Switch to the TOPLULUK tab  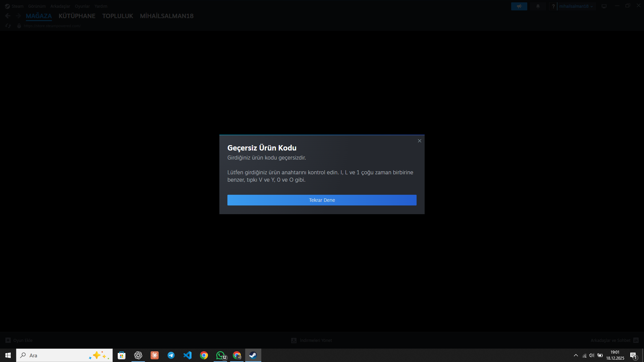pyautogui.click(x=118, y=16)
